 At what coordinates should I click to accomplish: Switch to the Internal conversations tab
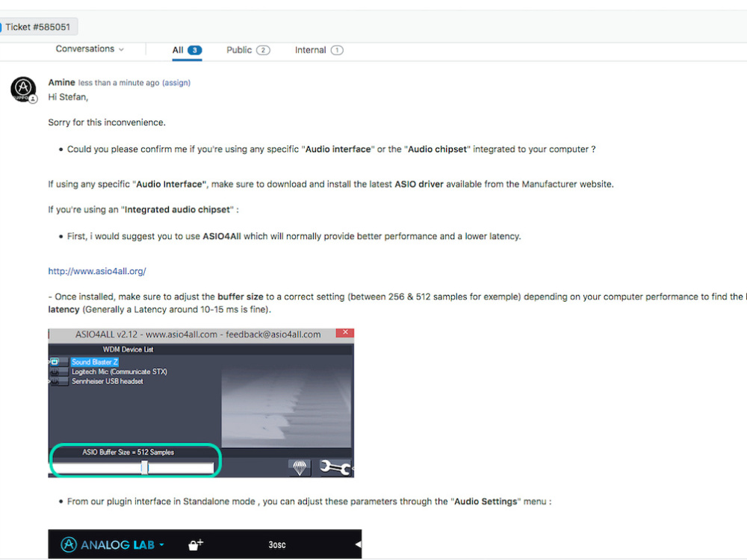pyautogui.click(x=319, y=50)
